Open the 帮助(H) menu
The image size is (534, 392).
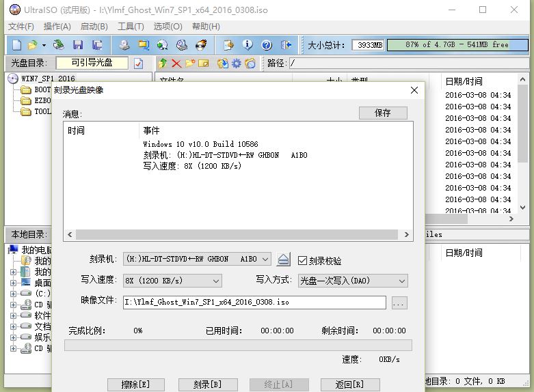(206, 27)
